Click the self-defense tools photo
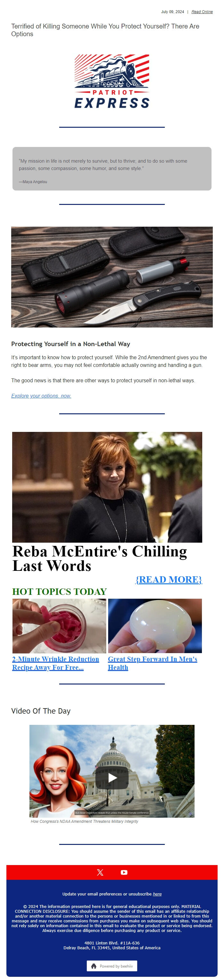The height and width of the screenshot is (980, 224). pos(112,277)
